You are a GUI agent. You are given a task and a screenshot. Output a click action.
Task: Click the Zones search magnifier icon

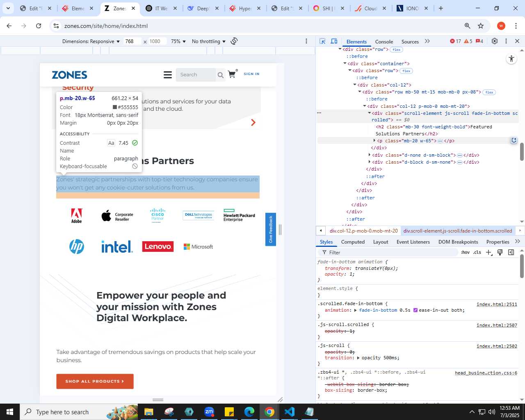click(221, 75)
